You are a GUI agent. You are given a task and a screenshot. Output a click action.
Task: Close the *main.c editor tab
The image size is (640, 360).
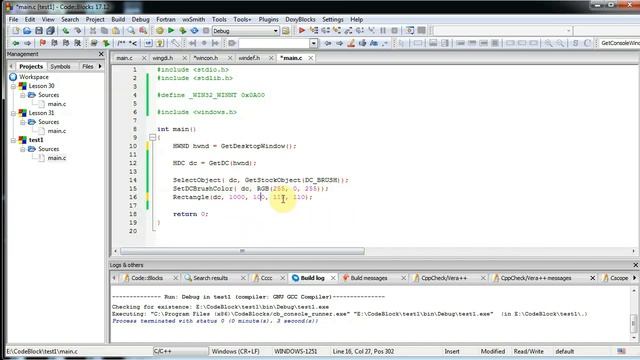pyautogui.click(x=311, y=58)
